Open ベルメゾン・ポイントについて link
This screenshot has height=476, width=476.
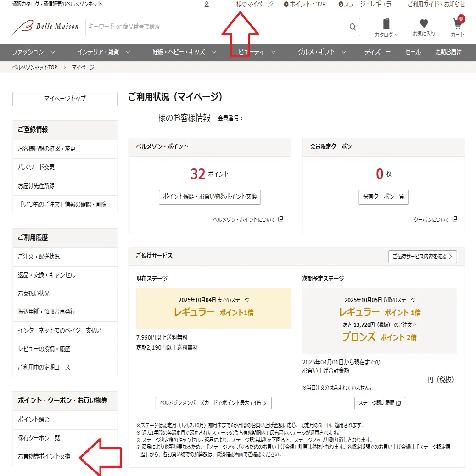(x=244, y=219)
